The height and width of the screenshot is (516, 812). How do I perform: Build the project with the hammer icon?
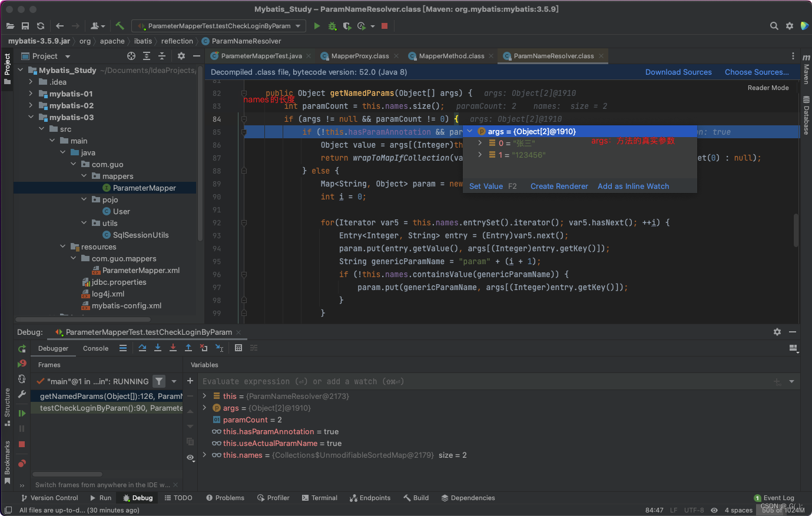pyautogui.click(x=120, y=26)
